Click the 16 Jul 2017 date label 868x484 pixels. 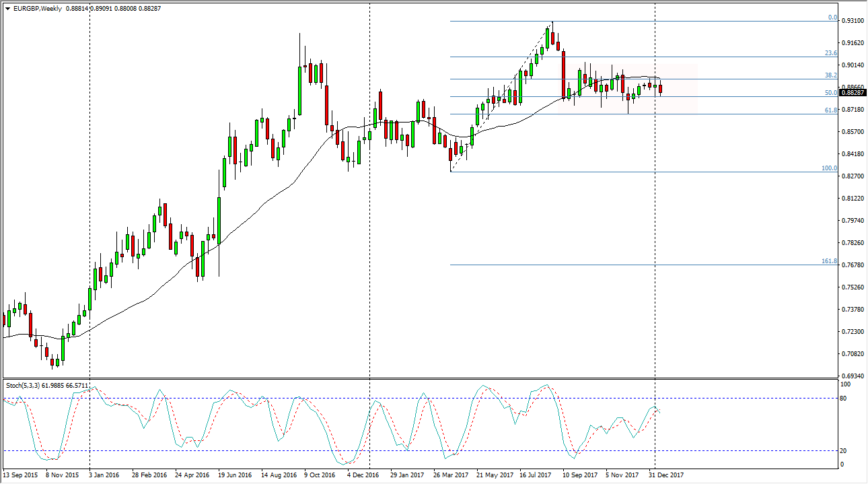pyautogui.click(x=536, y=475)
